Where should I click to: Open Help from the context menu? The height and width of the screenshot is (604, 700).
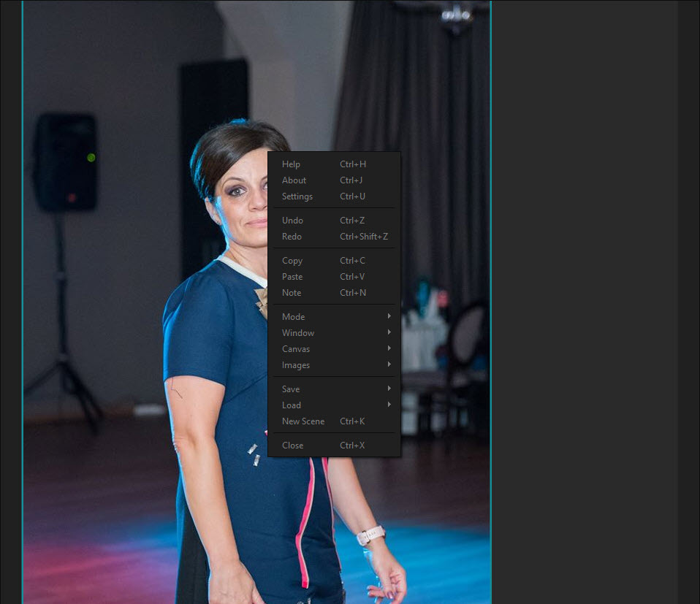(334, 164)
